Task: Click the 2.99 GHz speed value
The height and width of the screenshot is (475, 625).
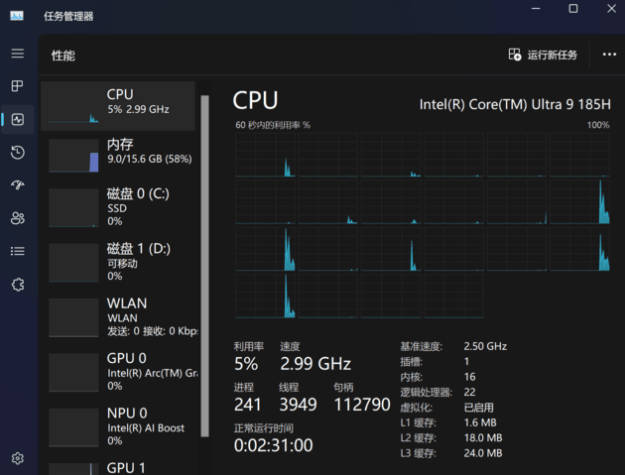Action: (315, 364)
